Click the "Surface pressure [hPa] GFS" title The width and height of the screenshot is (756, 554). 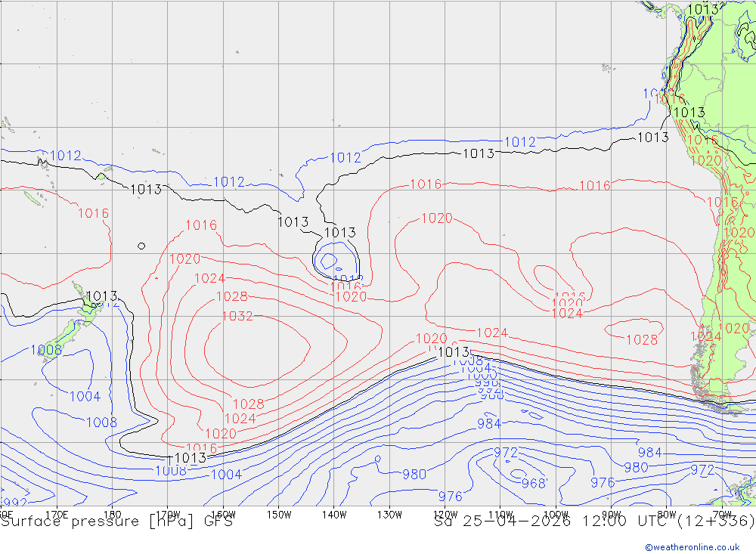[x=116, y=522]
